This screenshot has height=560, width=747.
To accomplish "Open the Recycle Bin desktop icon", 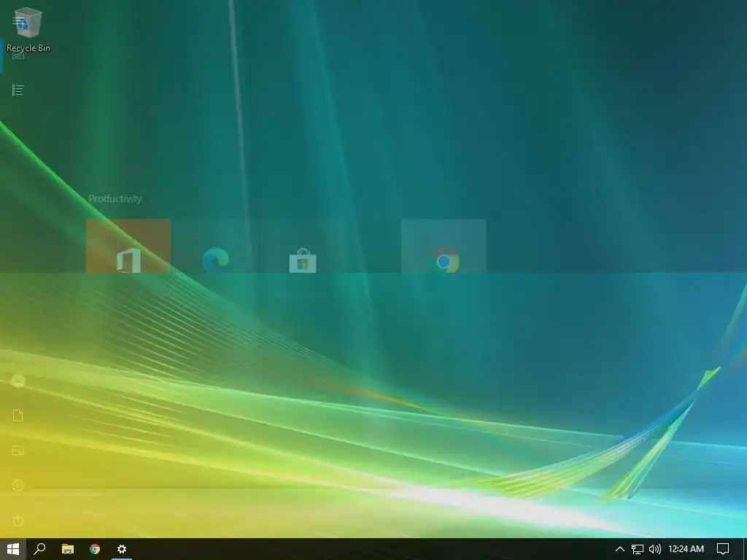I will click(x=28, y=29).
